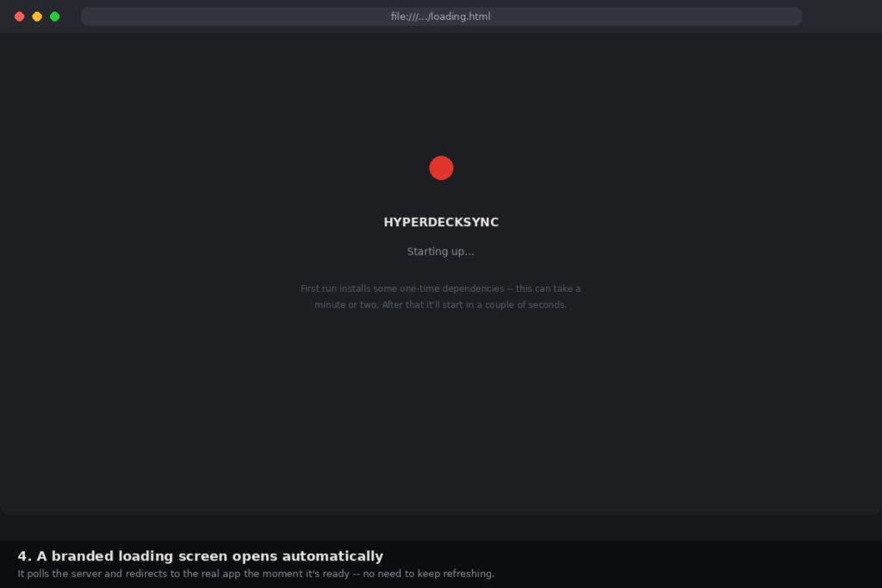Viewport: 882px width, 588px height.
Task: Click the address bar showing file:///.../loading.html
Action: (441, 16)
